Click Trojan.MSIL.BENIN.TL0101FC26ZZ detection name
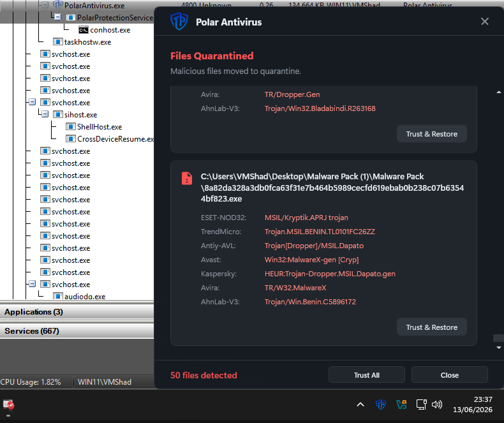This screenshot has width=504, height=423. (x=320, y=232)
